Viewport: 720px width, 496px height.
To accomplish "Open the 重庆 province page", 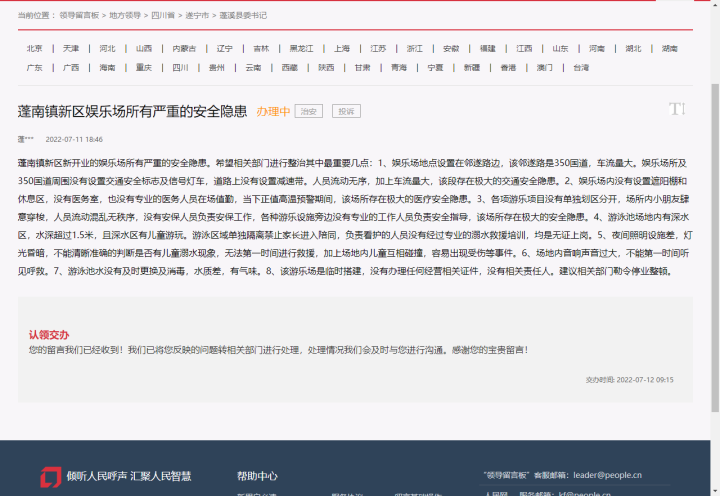I will [x=144, y=68].
